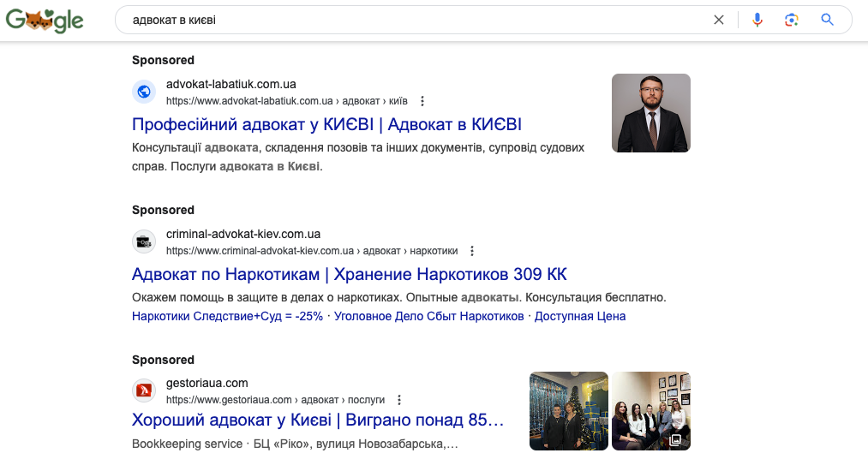Click gestoriaua.com red favicon
The image size is (868, 471).
[x=144, y=391]
